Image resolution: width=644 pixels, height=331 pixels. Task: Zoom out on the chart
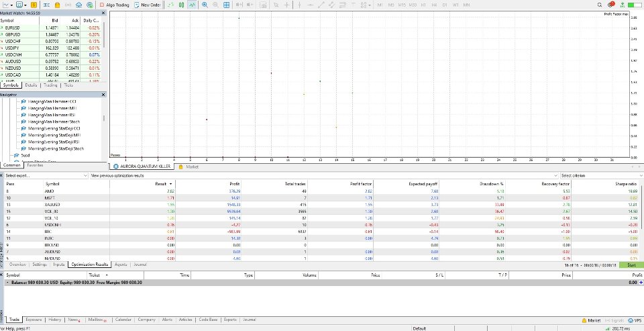pyautogui.click(x=215, y=5)
